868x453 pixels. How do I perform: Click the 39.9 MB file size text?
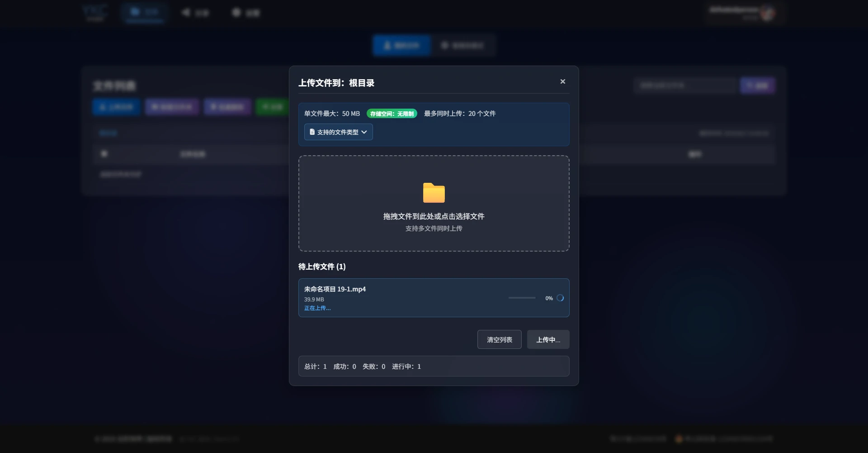click(314, 300)
